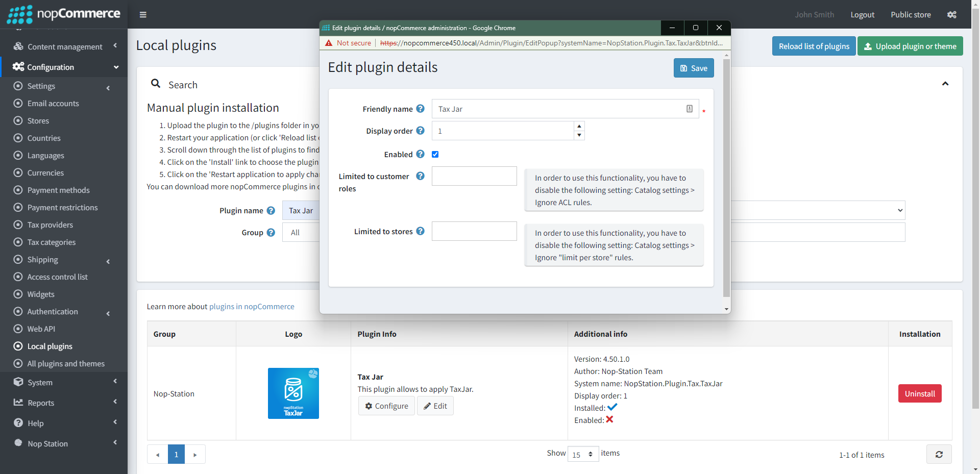Open Widgets in sidebar
The width and height of the screenshot is (980, 474).
coord(41,294)
